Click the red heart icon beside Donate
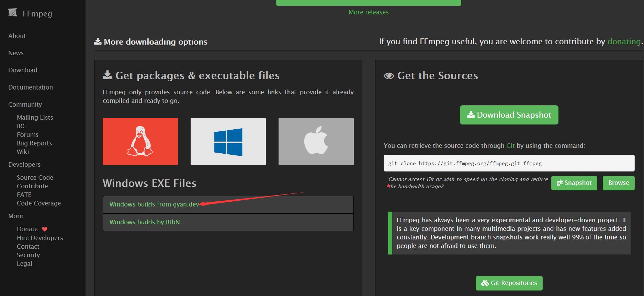Screen dimensions: 644x296 pyautogui.click(x=45, y=229)
